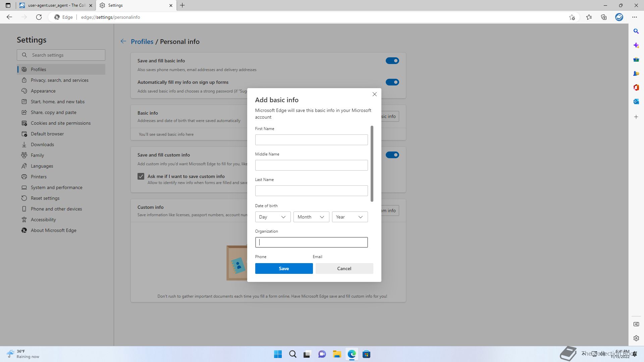Click the Save button in dialog
Screen dimensions: 644x362
pos(284,268)
